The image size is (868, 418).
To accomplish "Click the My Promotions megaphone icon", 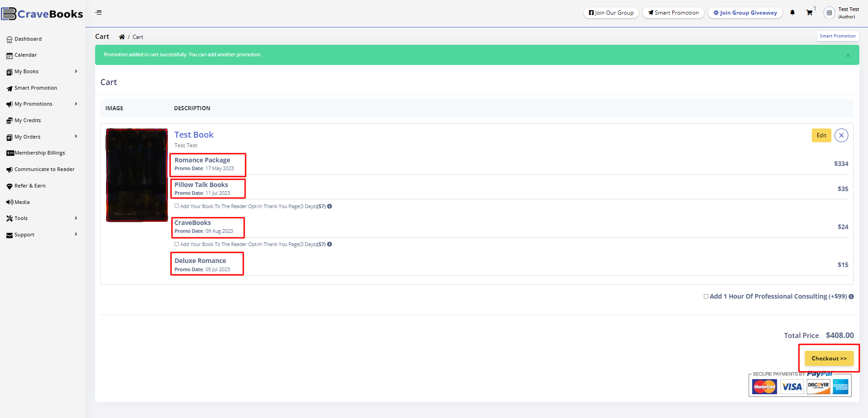I will click(x=10, y=105).
